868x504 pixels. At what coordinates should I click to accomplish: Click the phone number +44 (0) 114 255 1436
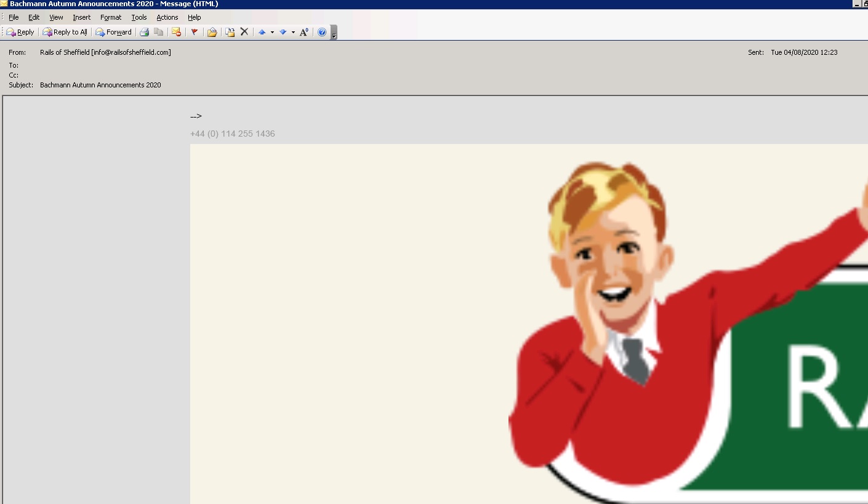233,134
